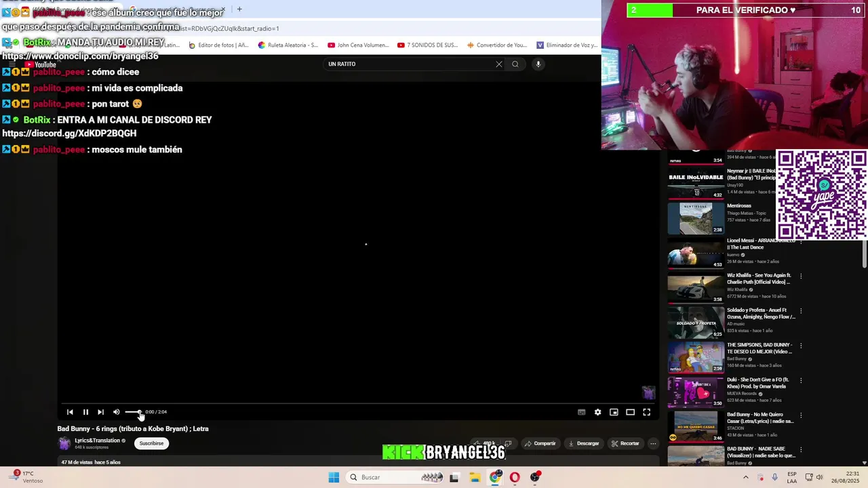Enter fullscreen mode
Viewport: 868px width, 488px height.
click(646, 412)
